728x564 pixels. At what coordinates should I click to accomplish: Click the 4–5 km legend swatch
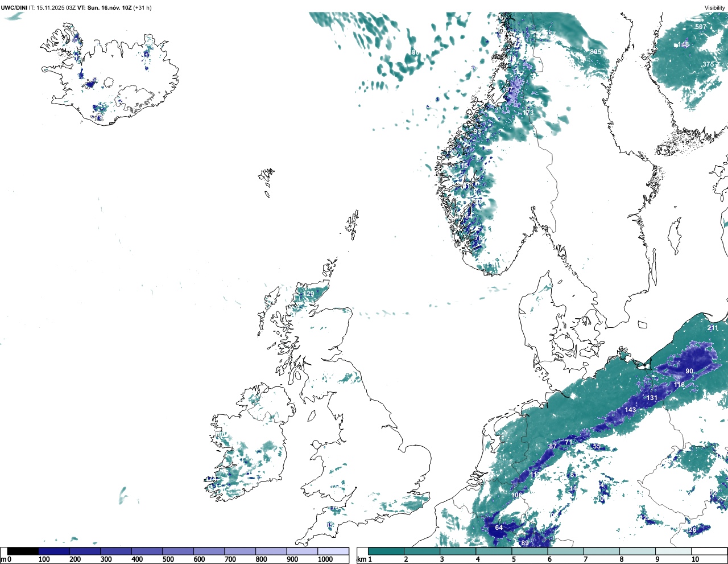[x=494, y=551]
